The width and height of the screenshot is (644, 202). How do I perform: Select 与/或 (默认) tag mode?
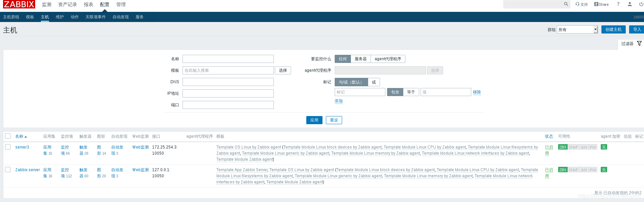(351, 82)
